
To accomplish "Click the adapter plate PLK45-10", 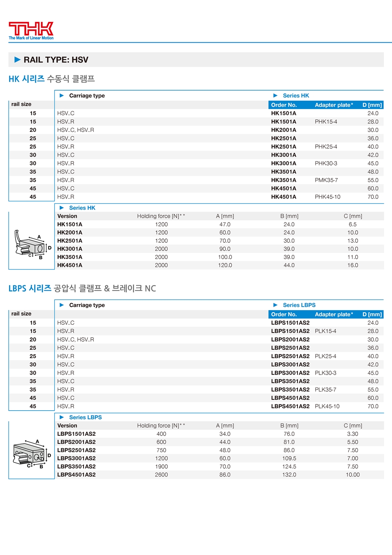I will pos(327,406).
